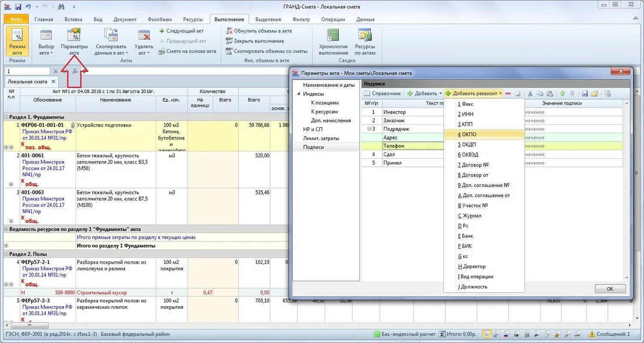Collapse the Добавить реквизит dropdown button
The image size is (644, 343).
pyautogui.click(x=474, y=93)
